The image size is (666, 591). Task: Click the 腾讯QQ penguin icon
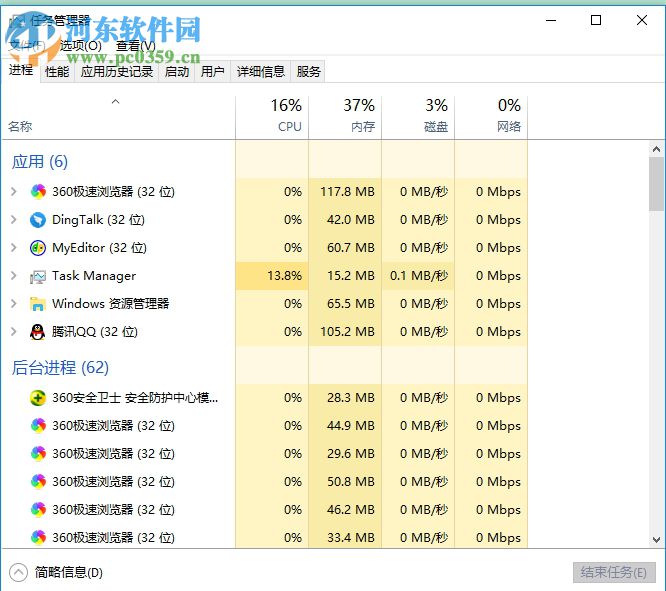38,332
